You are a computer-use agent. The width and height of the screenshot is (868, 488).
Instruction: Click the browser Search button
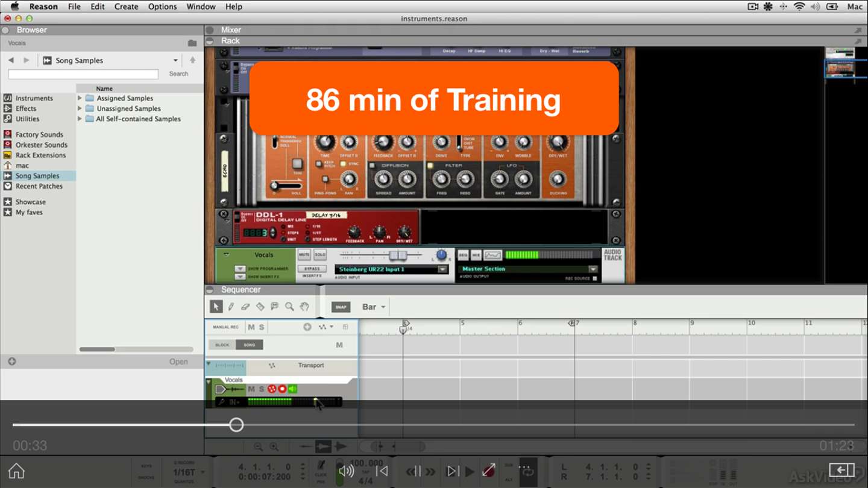click(x=178, y=74)
